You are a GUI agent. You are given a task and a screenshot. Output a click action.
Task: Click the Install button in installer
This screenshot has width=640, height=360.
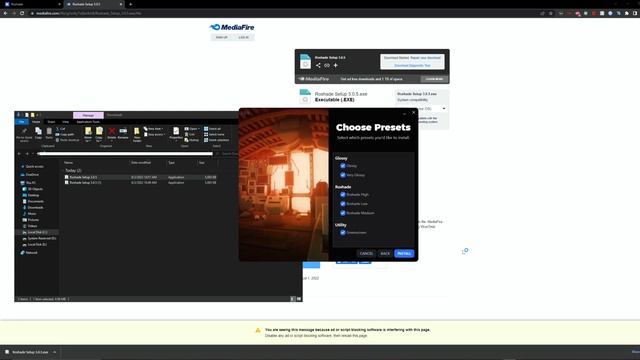404,253
